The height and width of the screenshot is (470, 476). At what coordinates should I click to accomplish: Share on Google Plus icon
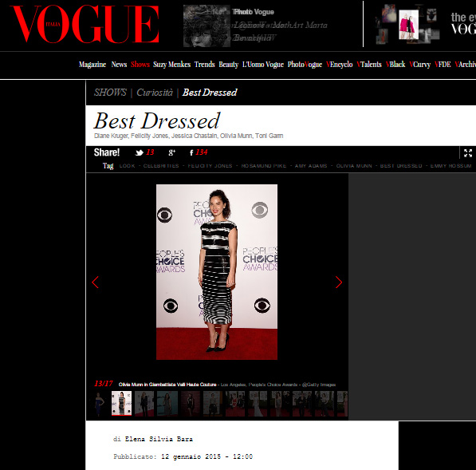pos(171,152)
